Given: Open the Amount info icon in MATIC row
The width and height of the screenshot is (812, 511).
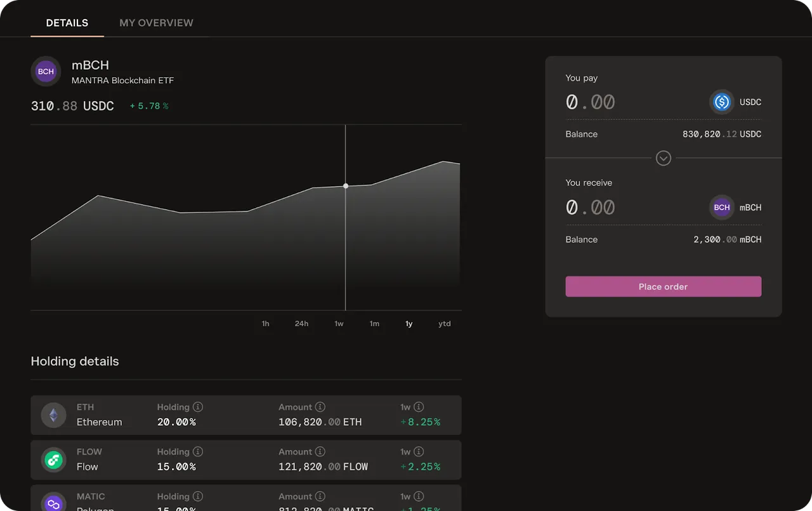Looking at the screenshot, I should [320, 496].
